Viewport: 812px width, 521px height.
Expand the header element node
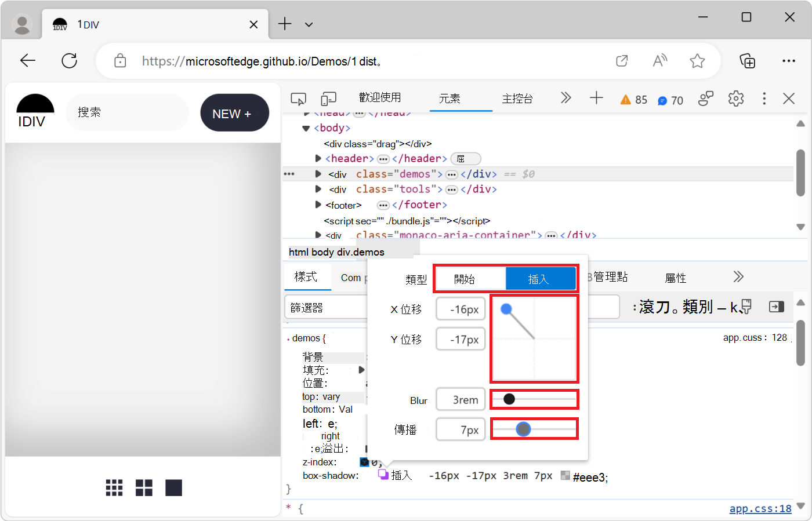click(x=318, y=158)
